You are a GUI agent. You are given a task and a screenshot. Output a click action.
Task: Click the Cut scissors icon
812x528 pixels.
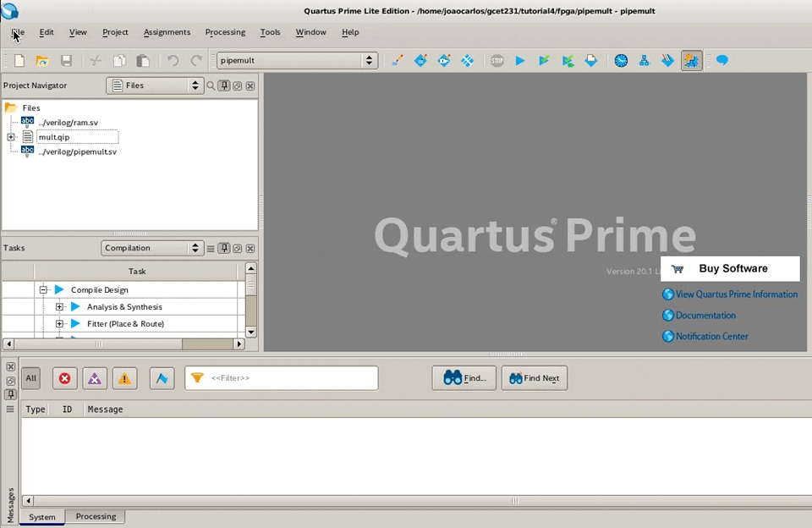point(96,61)
